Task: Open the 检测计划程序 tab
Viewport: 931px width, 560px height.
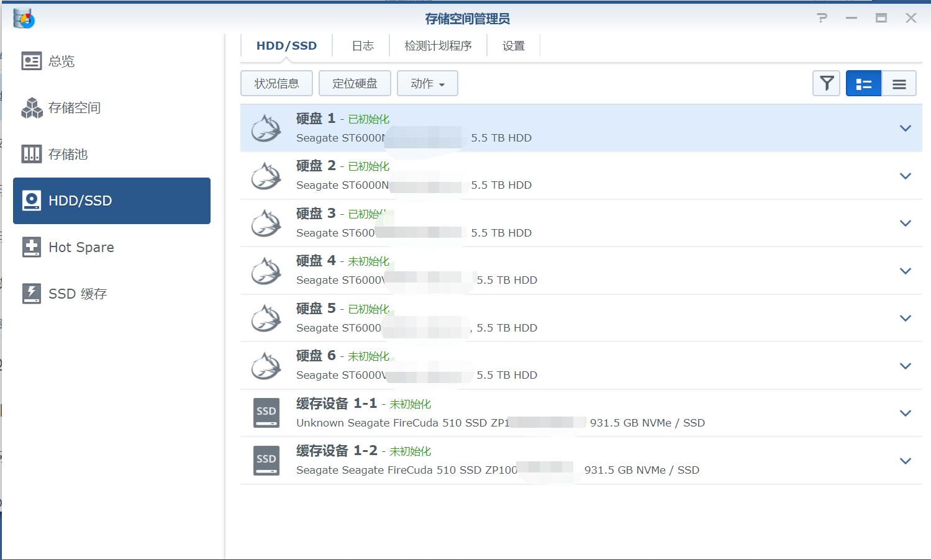Action: coord(438,45)
